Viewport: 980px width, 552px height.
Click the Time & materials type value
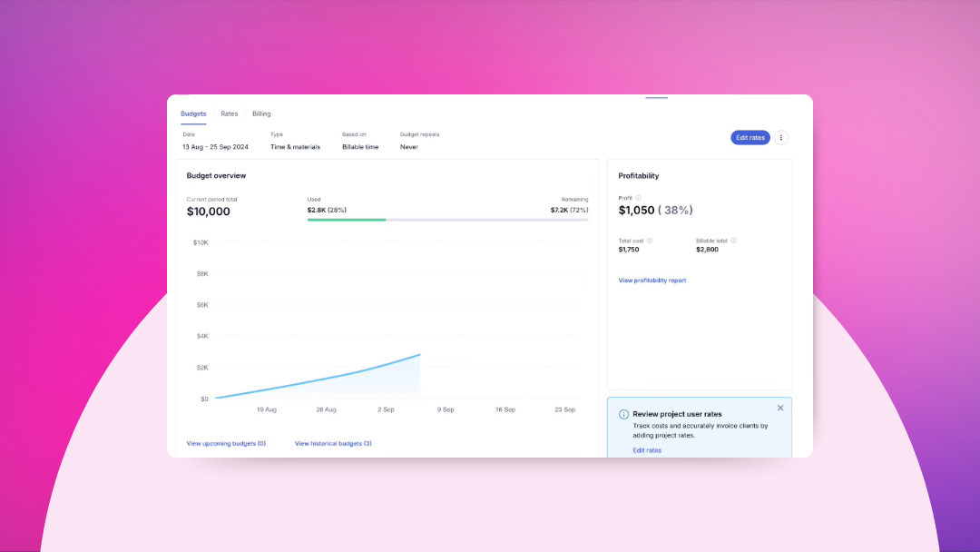tap(296, 146)
